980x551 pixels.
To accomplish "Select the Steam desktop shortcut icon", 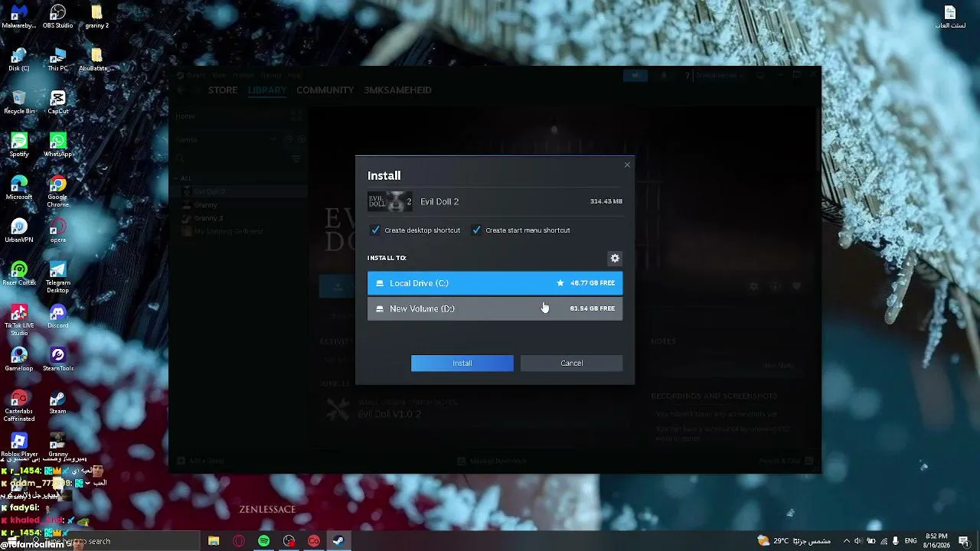I will pos(57,403).
